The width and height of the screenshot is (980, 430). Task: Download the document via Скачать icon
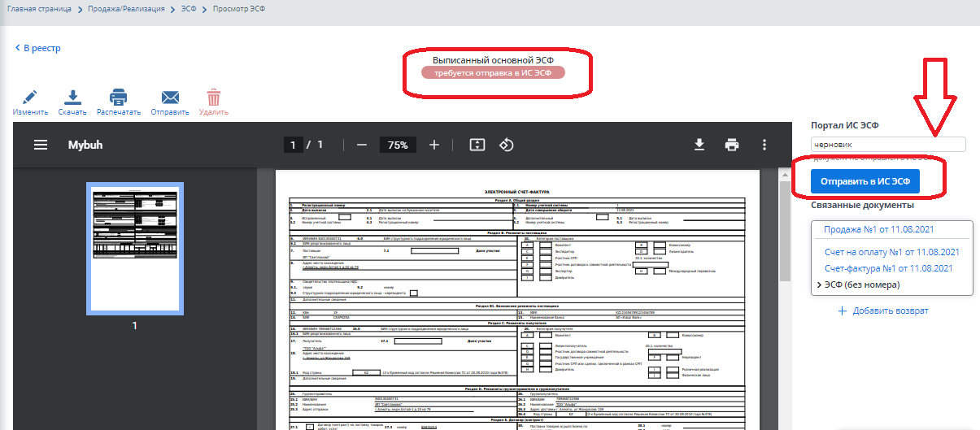pyautogui.click(x=72, y=98)
